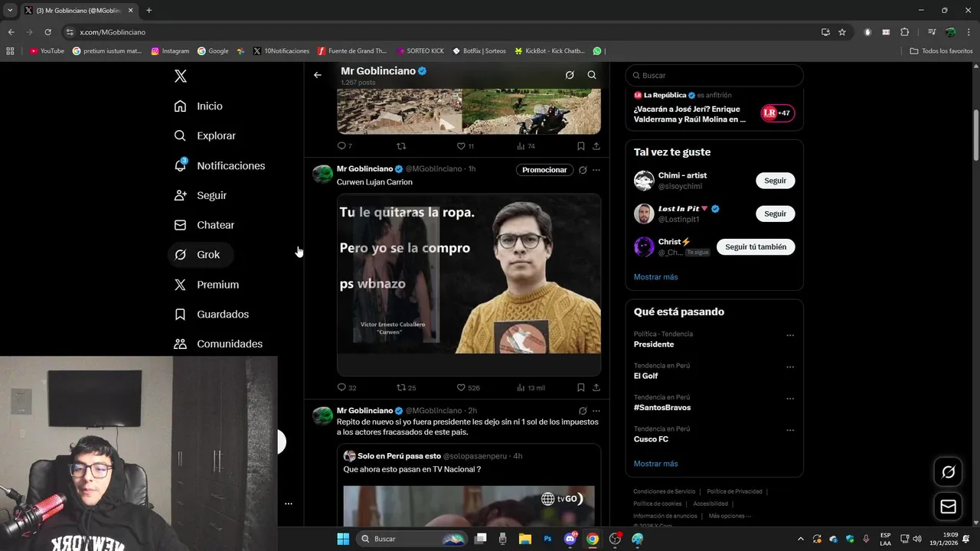
Task: Open Premium in the sidebar
Action: click(207, 285)
